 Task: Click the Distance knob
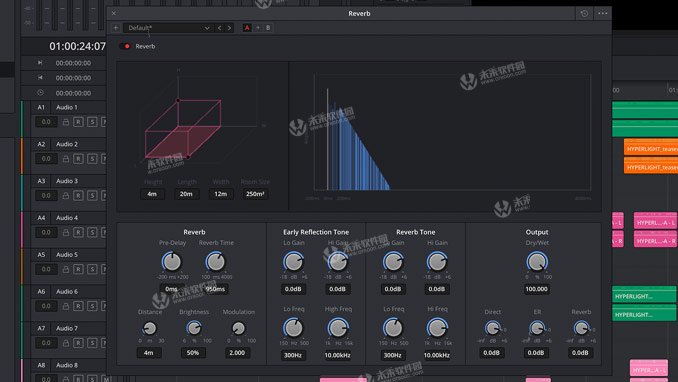(150, 328)
